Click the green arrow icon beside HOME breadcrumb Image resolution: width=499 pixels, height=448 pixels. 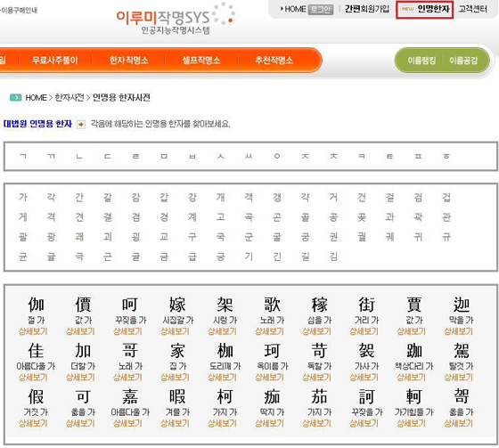(16, 97)
